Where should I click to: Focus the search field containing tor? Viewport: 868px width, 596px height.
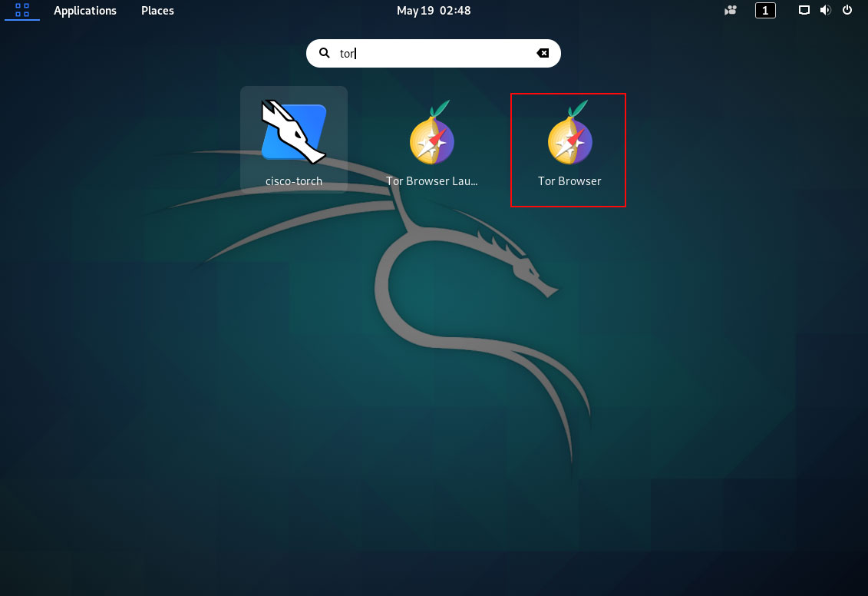pyautogui.click(x=434, y=53)
